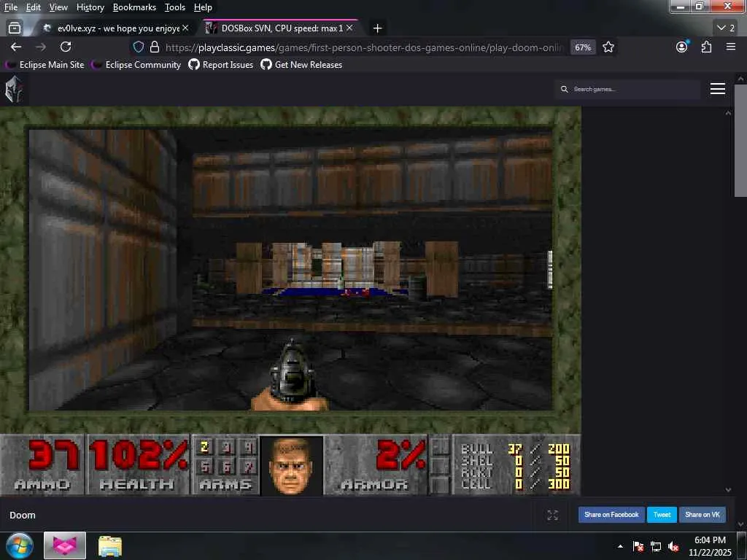Open a new browser tab

[x=377, y=28]
